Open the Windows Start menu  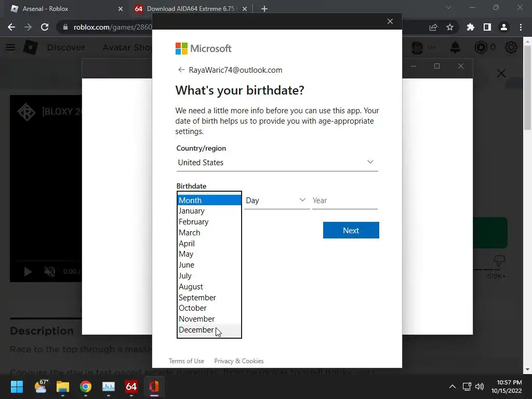tap(17, 387)
